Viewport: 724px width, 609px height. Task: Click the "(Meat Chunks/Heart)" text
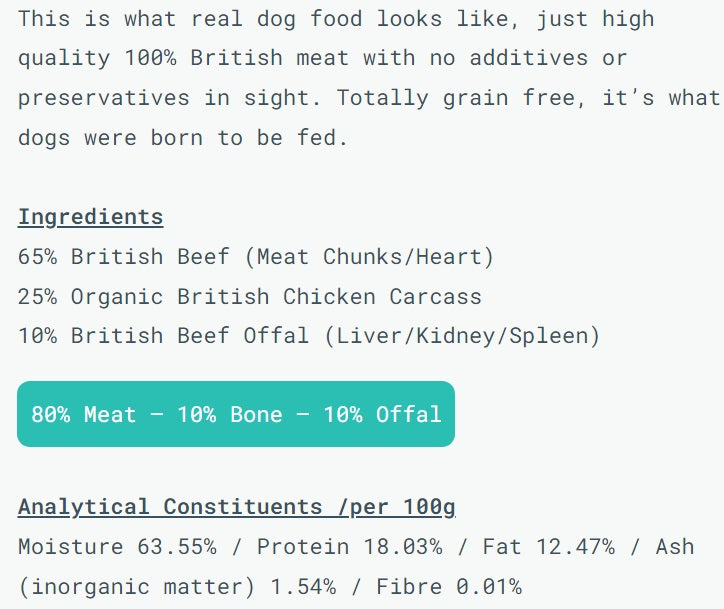(x=369, y=257)
